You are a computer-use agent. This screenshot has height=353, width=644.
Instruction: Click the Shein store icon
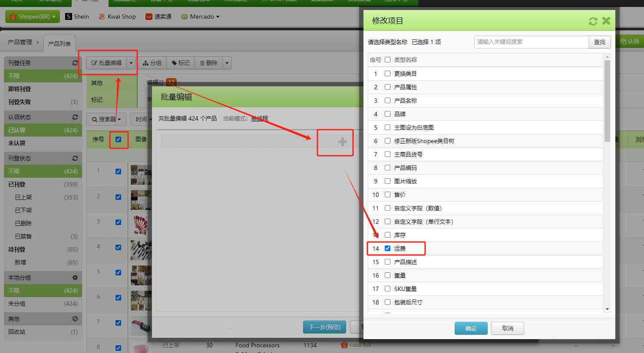tap(69, 16)
